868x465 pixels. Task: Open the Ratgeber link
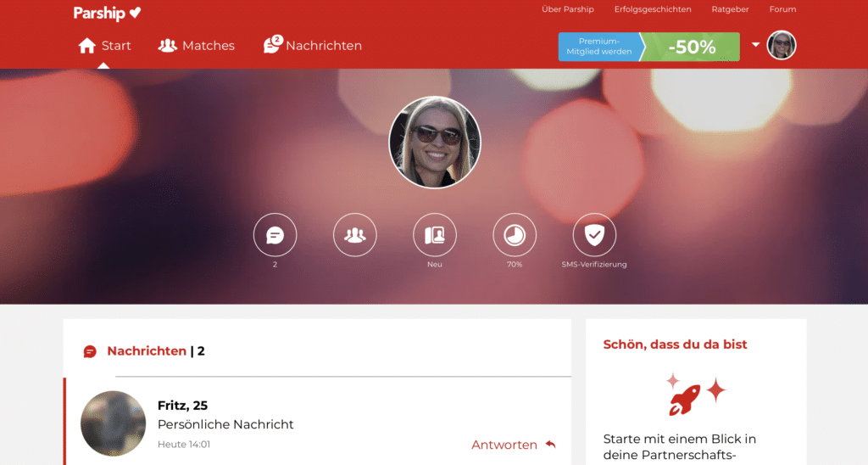[x=730, y=9]
